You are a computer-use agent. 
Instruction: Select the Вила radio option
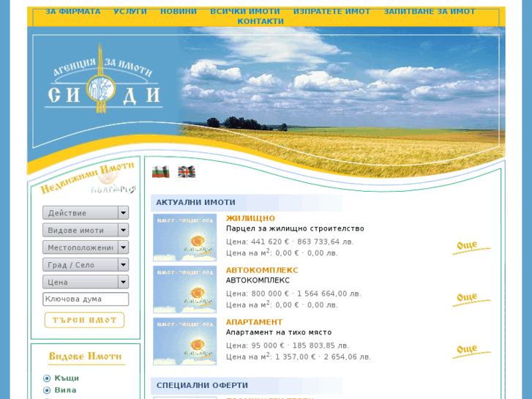click(x=47, y=390)
